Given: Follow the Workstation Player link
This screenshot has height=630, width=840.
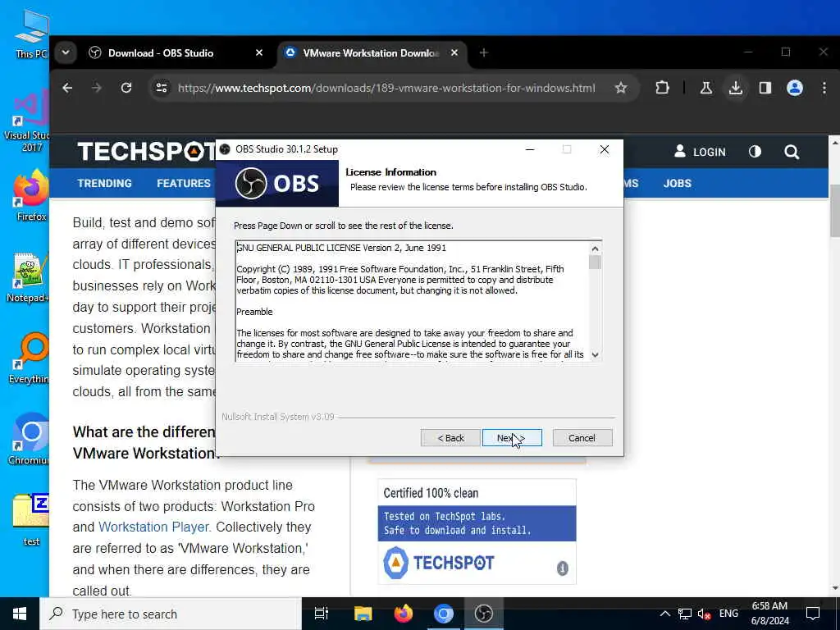Looking at the screenshot, I should pyautogui.click(x=153, y=527).
